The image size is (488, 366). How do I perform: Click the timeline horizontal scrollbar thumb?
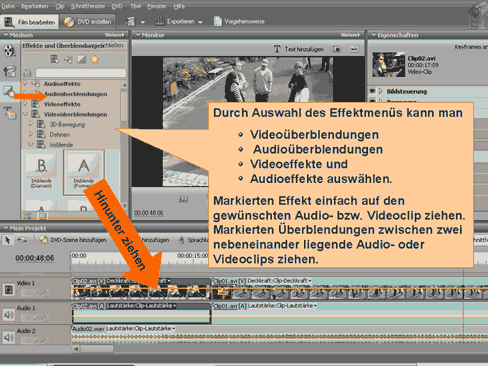click(96, 349)
